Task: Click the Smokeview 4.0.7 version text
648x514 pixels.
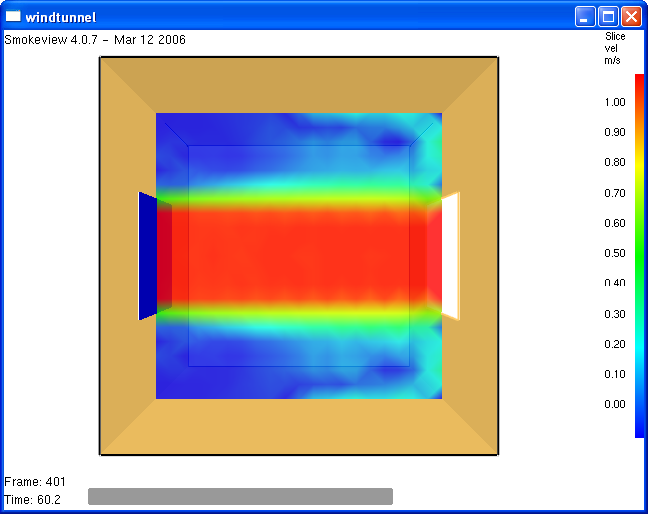Action: click(x=95, y=40)
